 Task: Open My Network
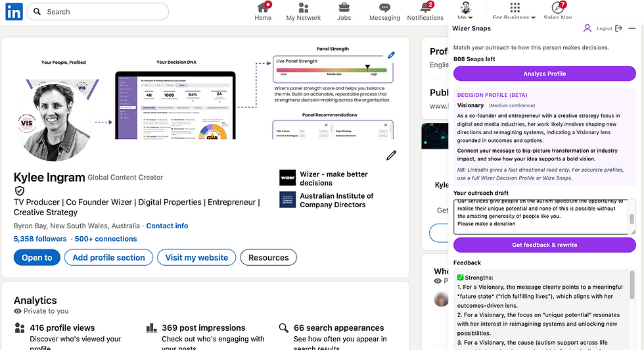point(304,12)
